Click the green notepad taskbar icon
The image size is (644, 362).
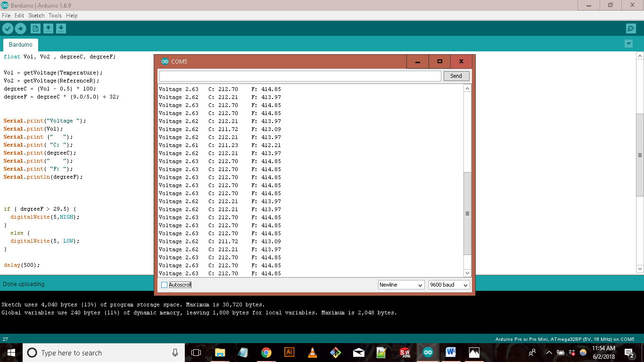[x=382, y=353]
